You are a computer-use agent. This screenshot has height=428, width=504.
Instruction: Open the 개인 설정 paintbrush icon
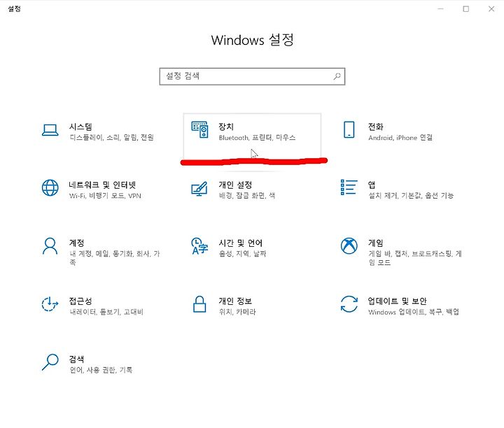pyautogui.click(x=199, y=189)
